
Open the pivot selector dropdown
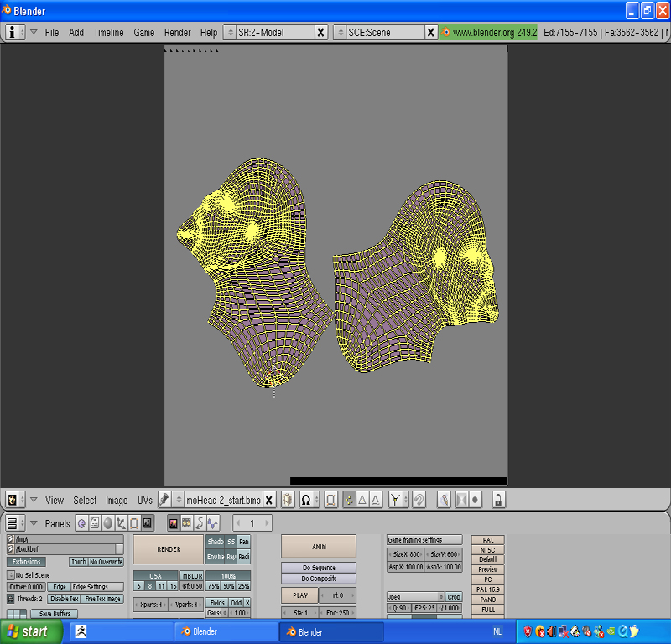[x=309, y=500]
